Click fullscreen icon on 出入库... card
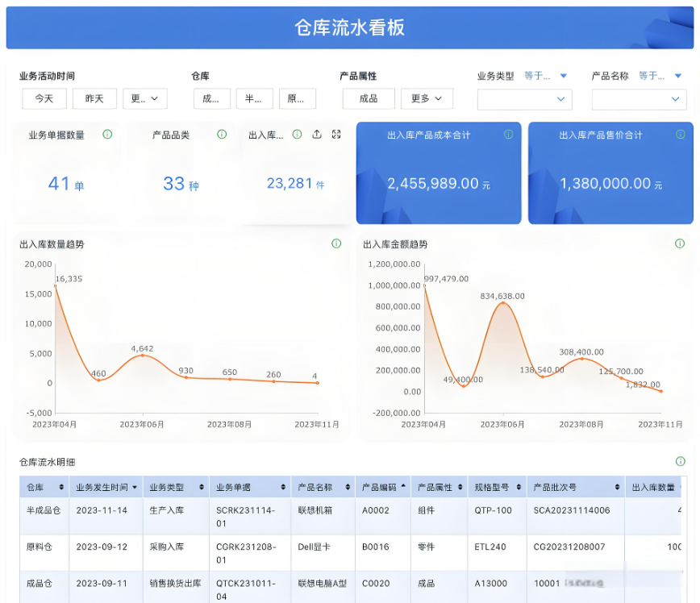This screenshot has height=603, width=700. click(336, 134)
